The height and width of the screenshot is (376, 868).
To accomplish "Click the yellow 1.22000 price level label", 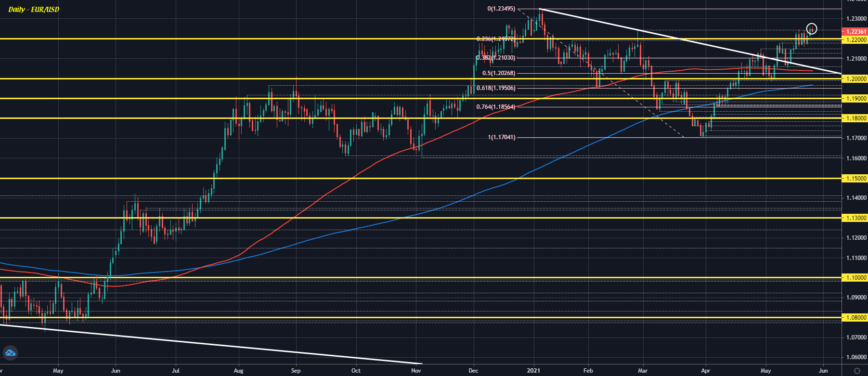I will [x=854, y=39].
